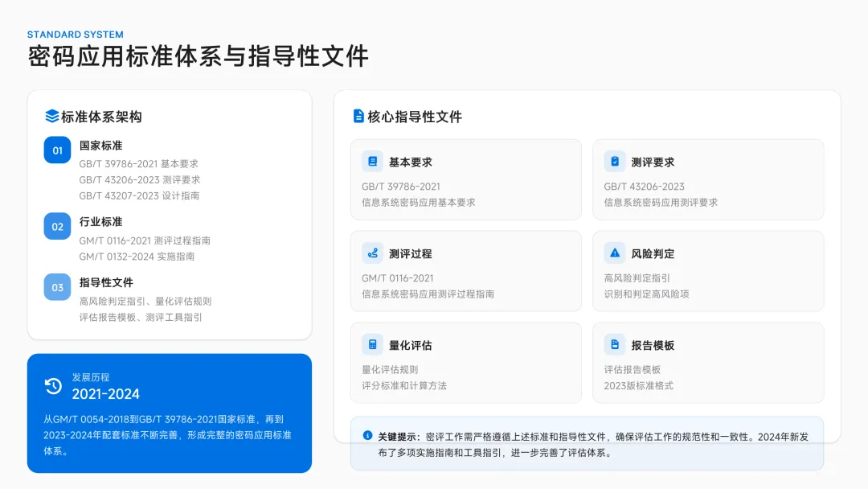This screenshot has height=489, width=868.
Task: Click GM/T 0116-2021 in the 测评过程 card
Action: tap(398, 278)
